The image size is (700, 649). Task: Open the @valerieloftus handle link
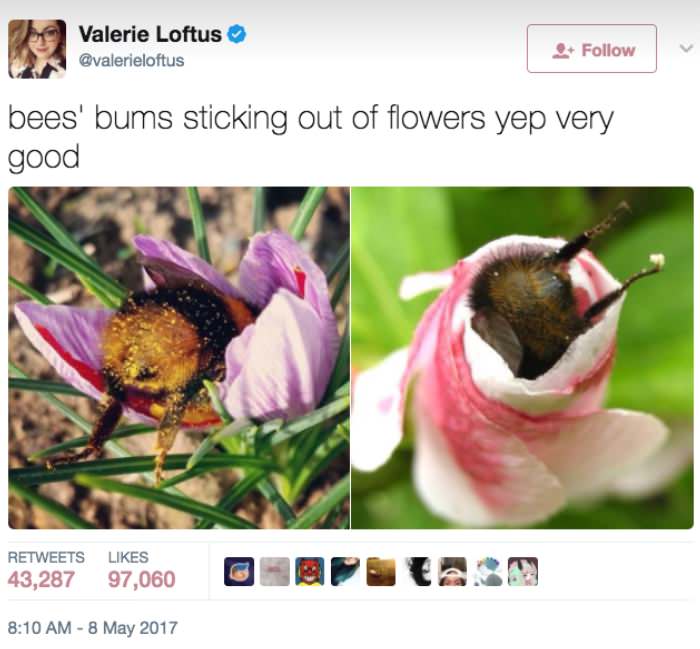130,61
